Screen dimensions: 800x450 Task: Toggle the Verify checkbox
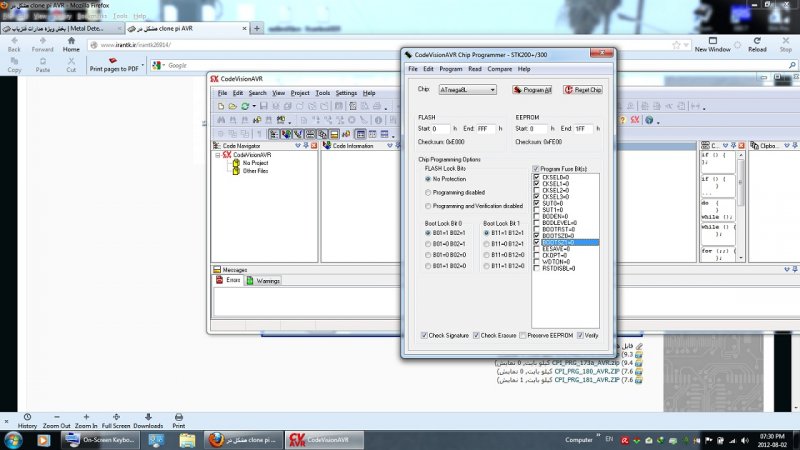click(x=580, y=335)
